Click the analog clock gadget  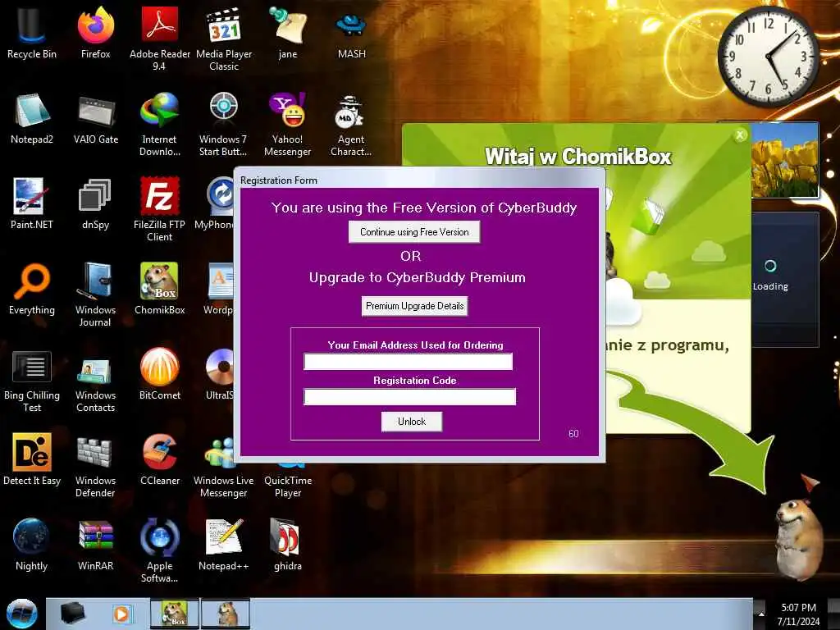768,57
